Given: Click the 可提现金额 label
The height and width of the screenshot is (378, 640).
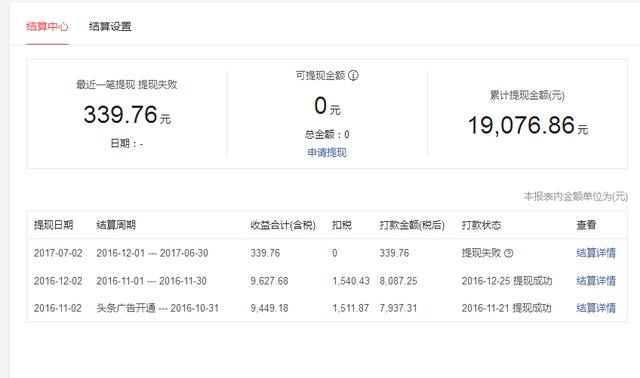Looking at the screenshot, I should click(320, 75).
